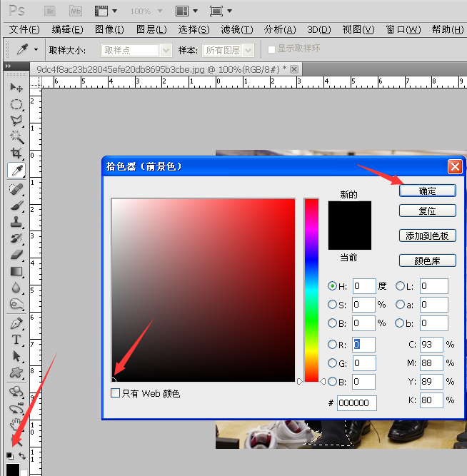Expand the collapsed toolbox panel arrows
This screenshot has width=467, height=476.
[8, 66]
